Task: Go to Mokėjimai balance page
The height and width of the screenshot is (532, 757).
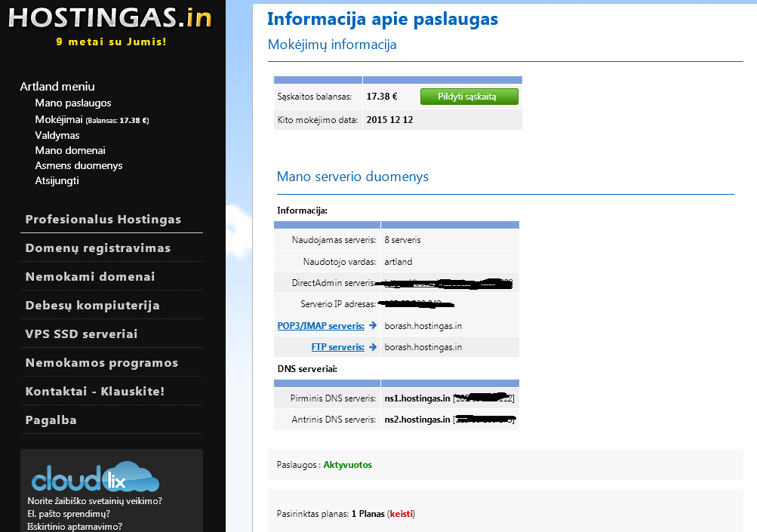Action: click(59, 119)
